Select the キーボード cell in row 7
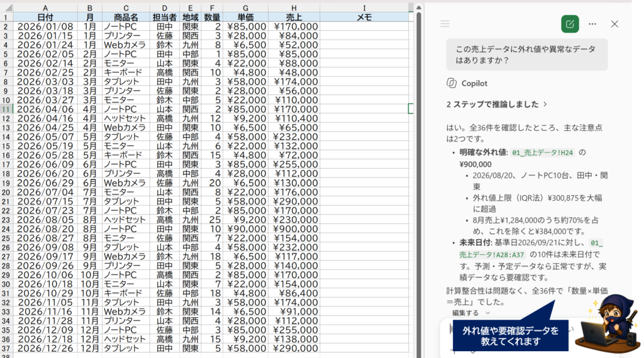The image size is (644, 358). pos(126,72)
